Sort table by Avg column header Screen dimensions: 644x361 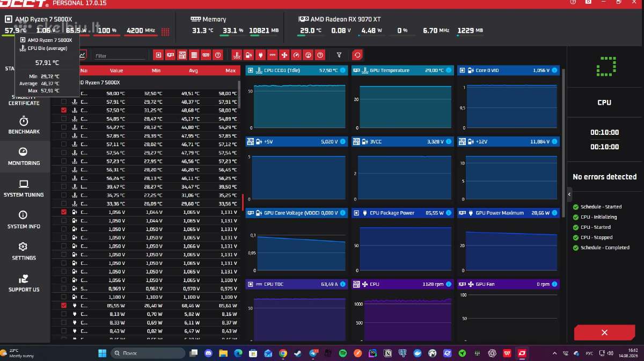194,70
